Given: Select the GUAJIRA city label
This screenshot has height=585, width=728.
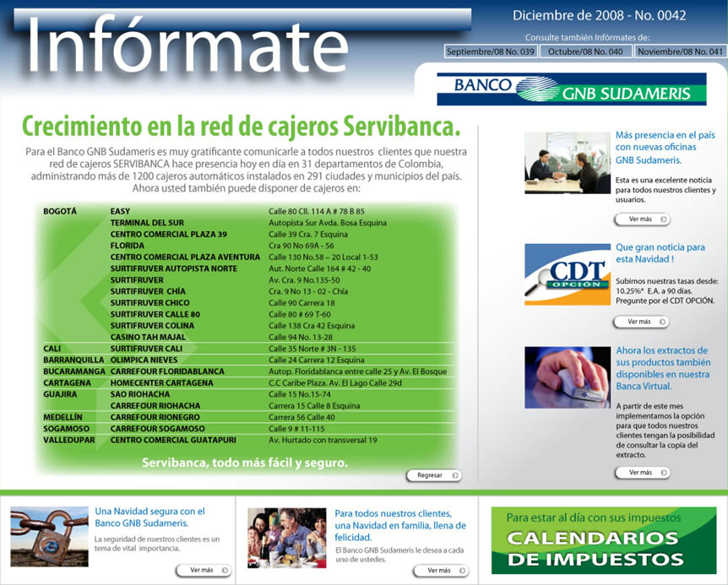Looking at the screenshot, I should (x=60, y=394).
